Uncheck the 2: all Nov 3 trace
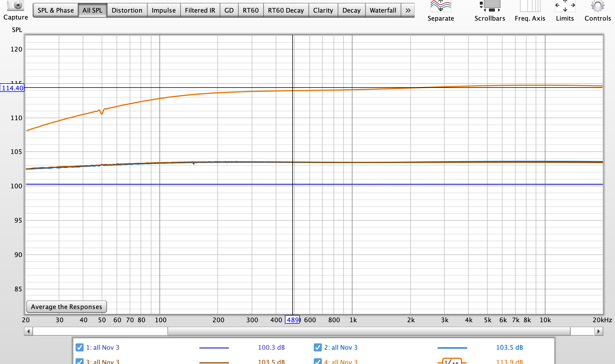The width and height of the screenshot is (615, 364). point(318,347)
